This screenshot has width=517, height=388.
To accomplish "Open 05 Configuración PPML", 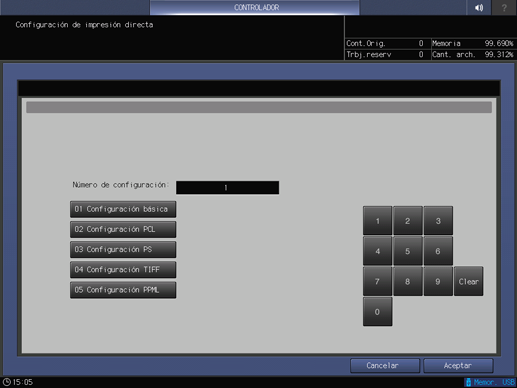I will pyautogui.click(x=123, y=290).
